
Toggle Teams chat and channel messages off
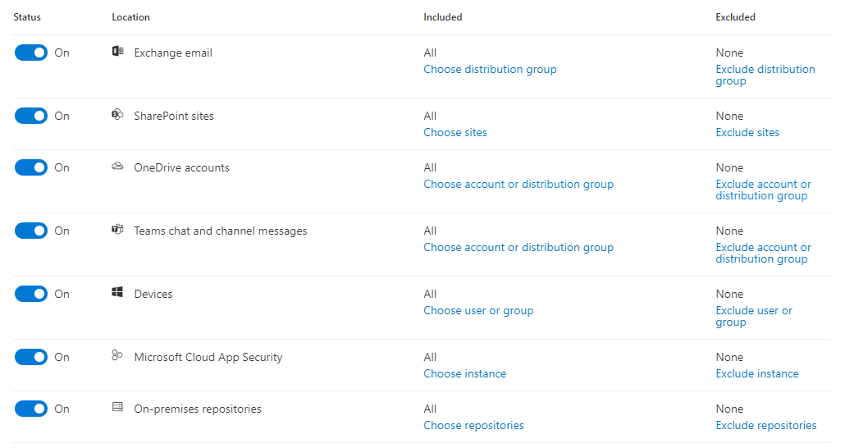[31, 231]
